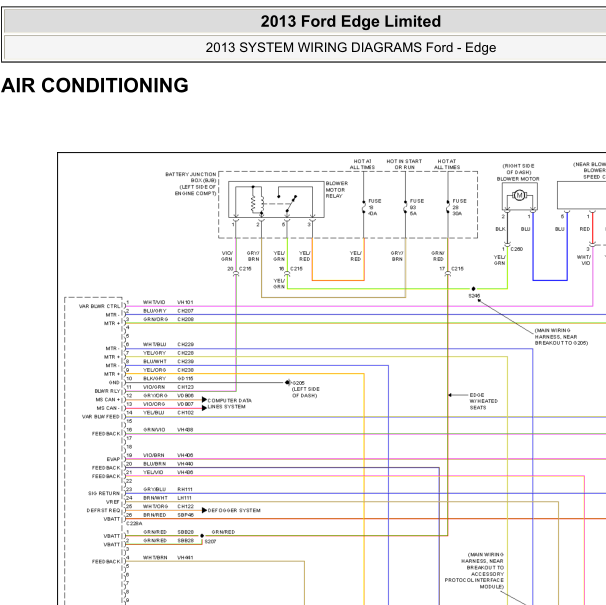
Task: Select the 40A fuse symbol
Action: coord(364,208)
